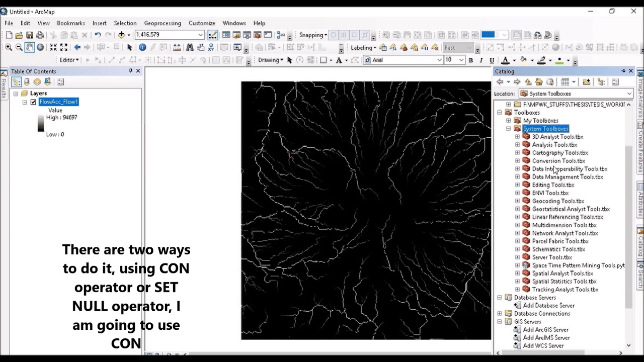Click the Catalog vertical scrollbar

[x=628, y=226]
